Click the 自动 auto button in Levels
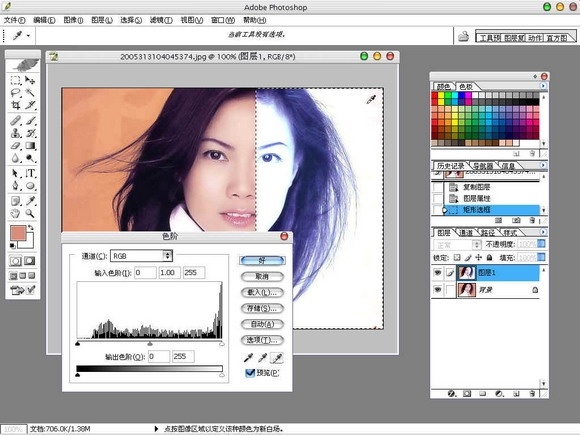The height and width of the screenshot is (435, 580). [262, 324]
